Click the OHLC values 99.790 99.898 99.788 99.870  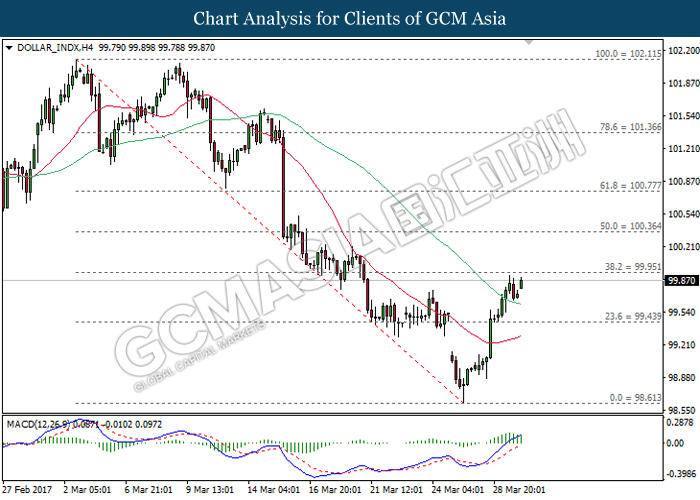[x=157, y=48]
